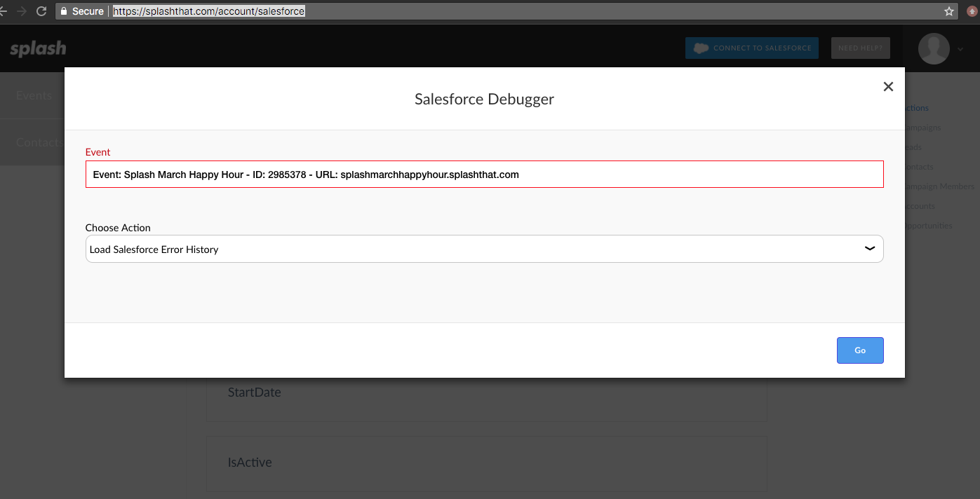This screenshot has height=499, width=980.
Task: Click the Connect to Salesforce button
Action: (752, 48)
